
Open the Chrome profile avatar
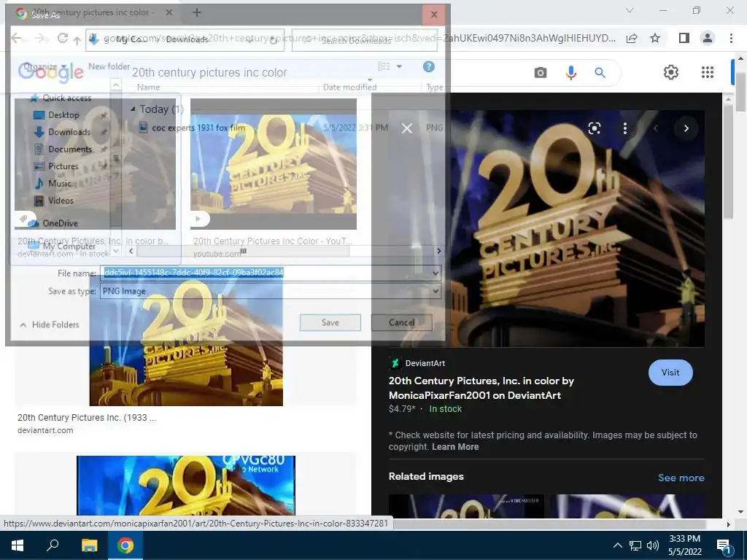708,38
